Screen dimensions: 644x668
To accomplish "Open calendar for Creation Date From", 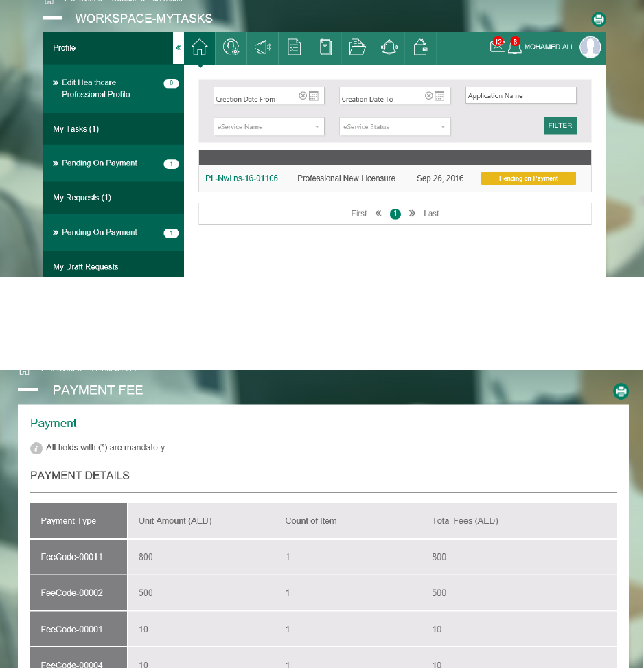I will pyautogui.click(x=314, y=95).
